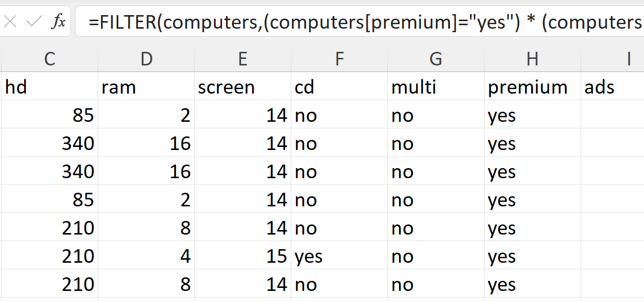
Task: Click the "screen" header cell
Action: click(243, 87)
